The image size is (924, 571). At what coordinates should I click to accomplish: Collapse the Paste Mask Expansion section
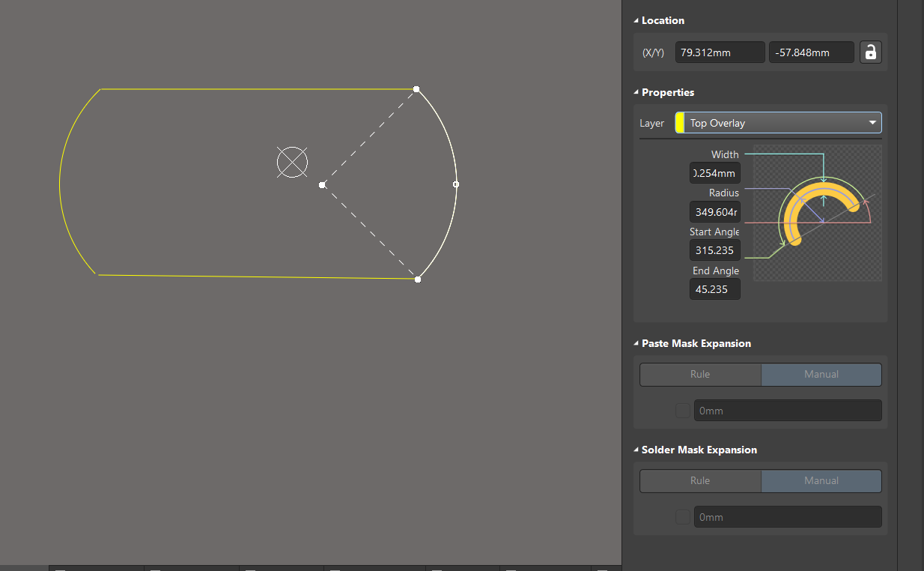coord(636,344)
